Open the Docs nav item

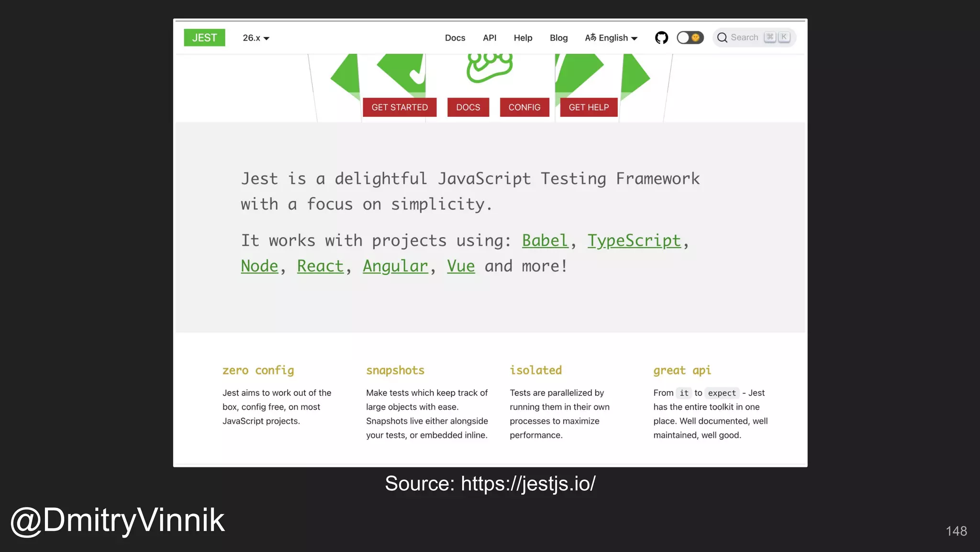pos(455,38)
